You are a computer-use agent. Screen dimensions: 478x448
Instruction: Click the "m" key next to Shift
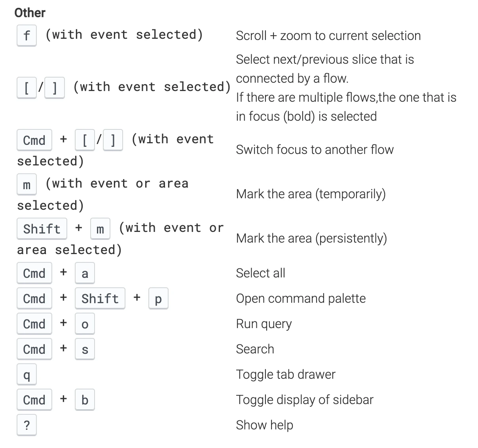[x=100, y=229]
